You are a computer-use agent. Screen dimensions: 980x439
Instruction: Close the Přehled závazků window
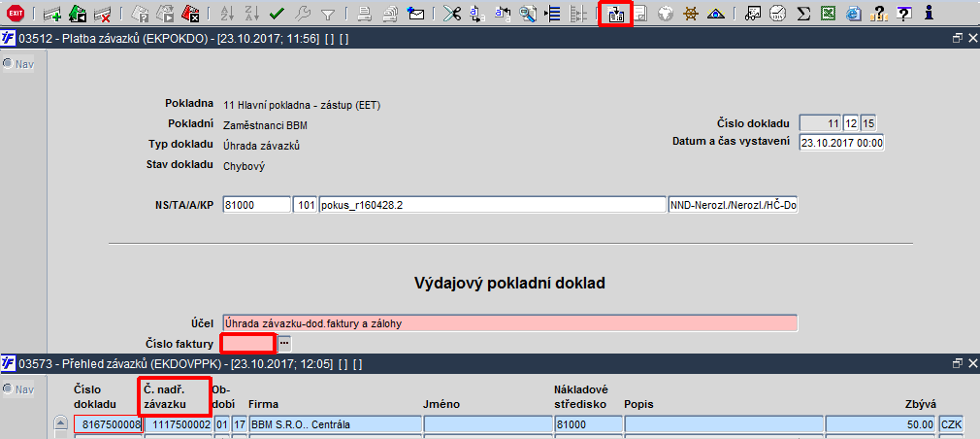coord(972,363)
